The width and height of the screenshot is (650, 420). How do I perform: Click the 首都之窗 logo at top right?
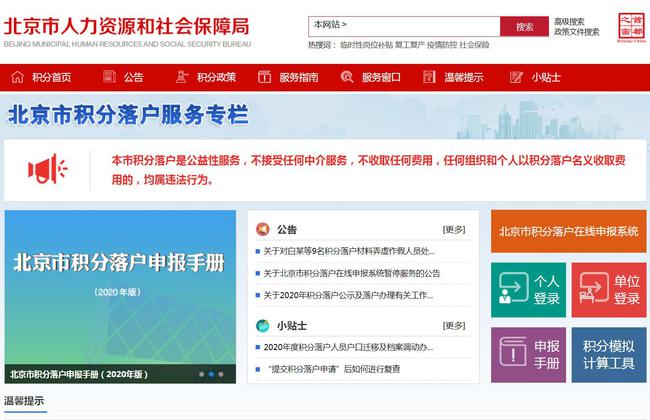(631, 27)
